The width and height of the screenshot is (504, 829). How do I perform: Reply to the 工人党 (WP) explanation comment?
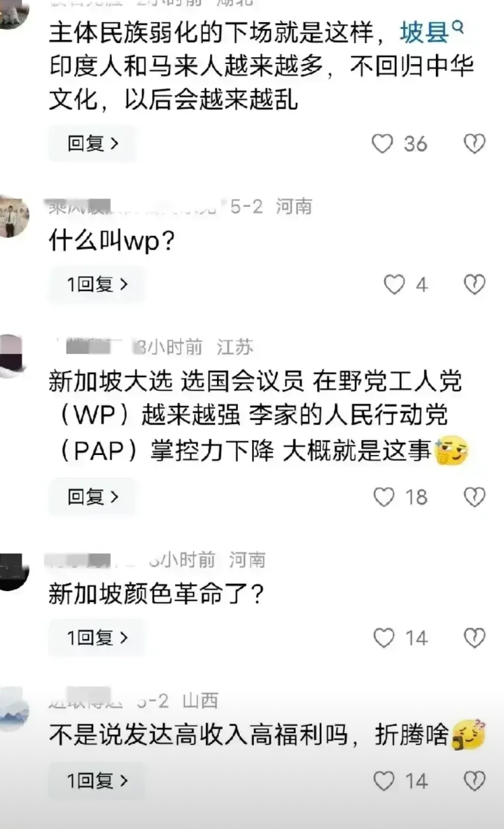point(93,497)
